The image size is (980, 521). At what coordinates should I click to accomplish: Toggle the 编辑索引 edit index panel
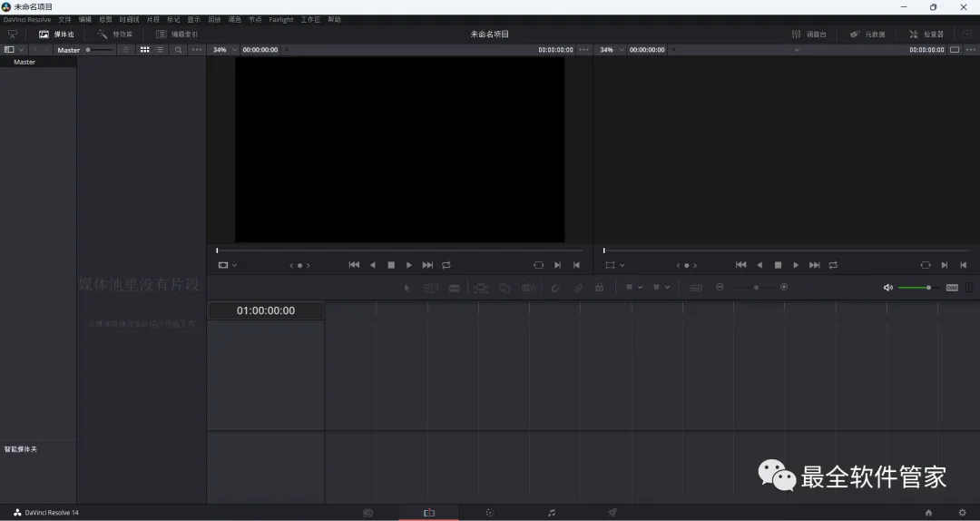point(177,34)
